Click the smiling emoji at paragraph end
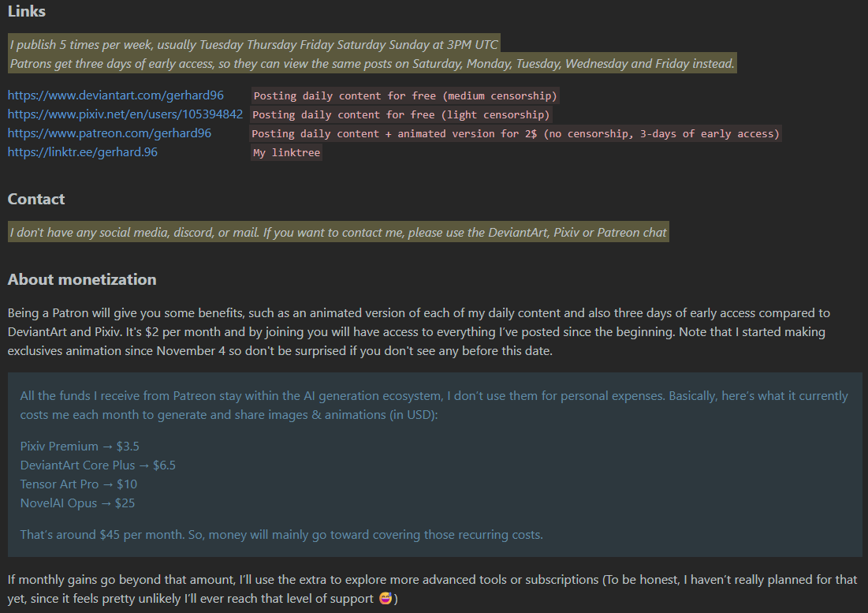 386,599
